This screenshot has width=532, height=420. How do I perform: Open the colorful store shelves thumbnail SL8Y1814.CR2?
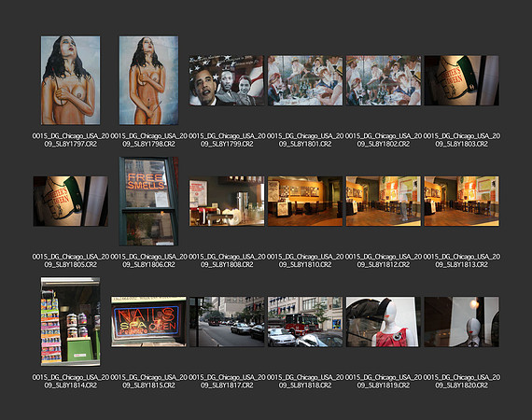point(71,322)
